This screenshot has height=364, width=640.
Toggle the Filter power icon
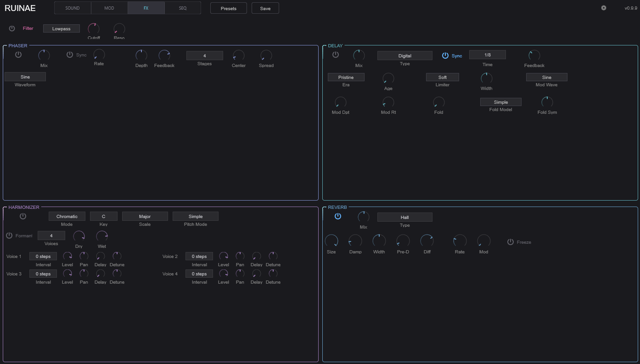(11, 28)
